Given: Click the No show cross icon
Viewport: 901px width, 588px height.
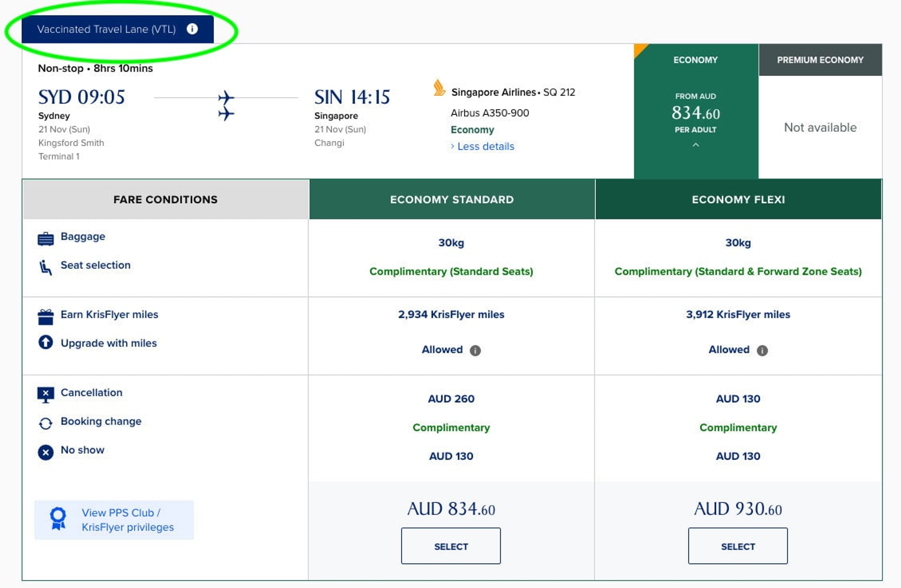Looking at the screenshot, I should tap(46, 452).
